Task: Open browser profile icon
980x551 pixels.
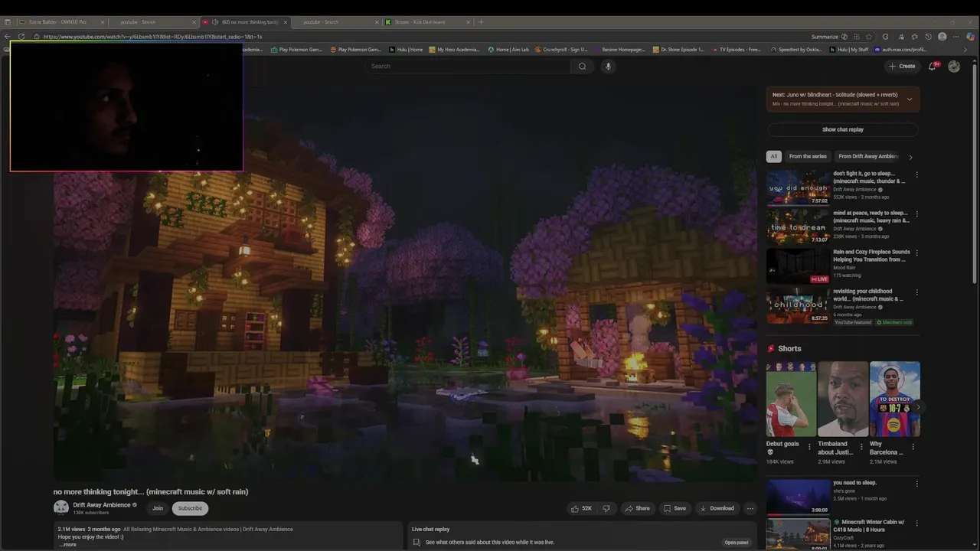Action: pyautogui.click(x=942, y=37)
